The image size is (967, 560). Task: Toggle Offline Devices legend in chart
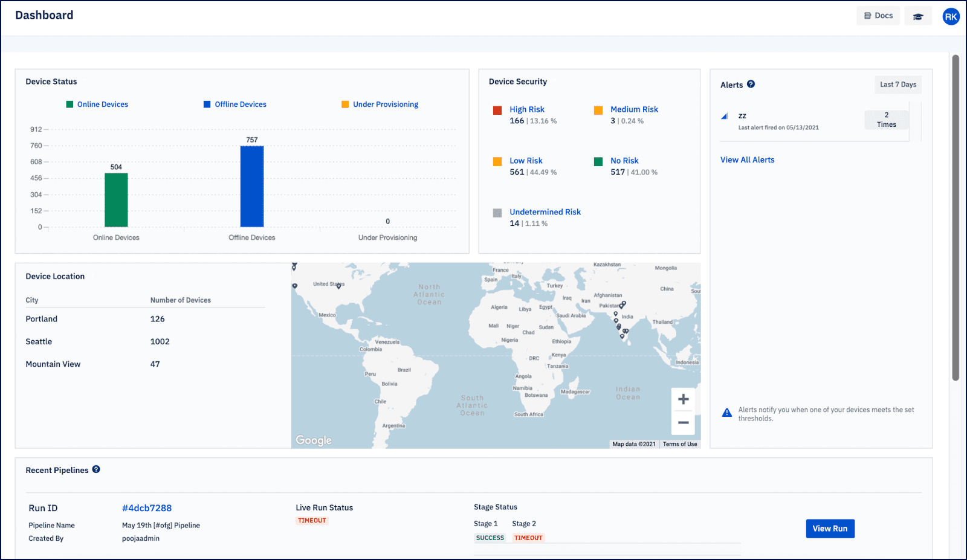(235, 105)
